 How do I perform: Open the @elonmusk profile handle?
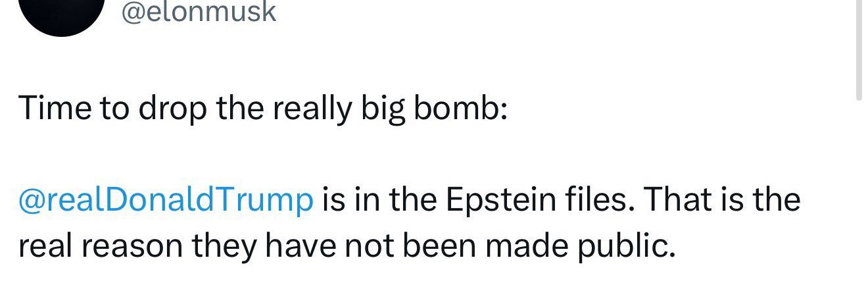click(198, 11)
